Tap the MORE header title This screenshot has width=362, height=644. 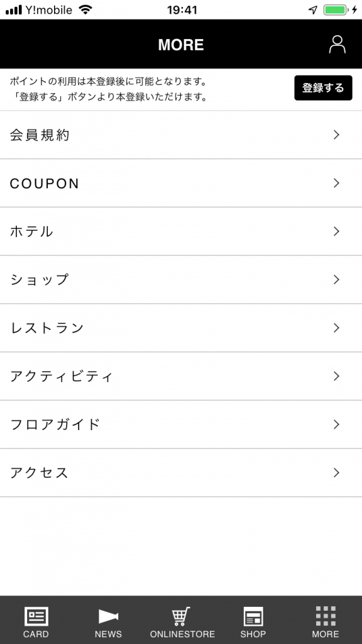[181, 45]
